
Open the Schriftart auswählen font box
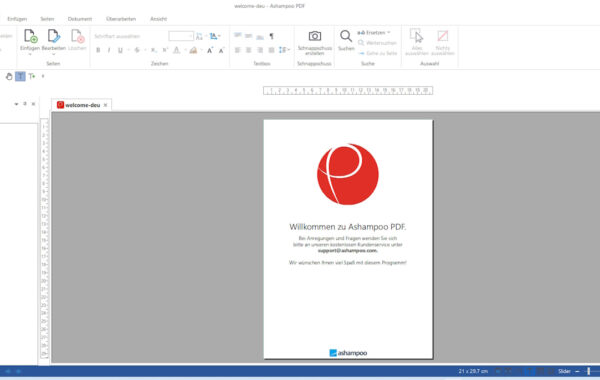(129, 36)
